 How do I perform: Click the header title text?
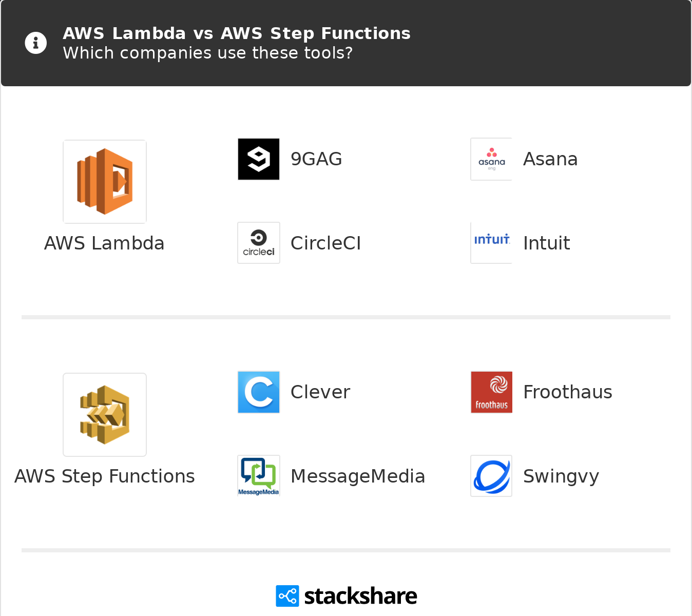[237, 33]
